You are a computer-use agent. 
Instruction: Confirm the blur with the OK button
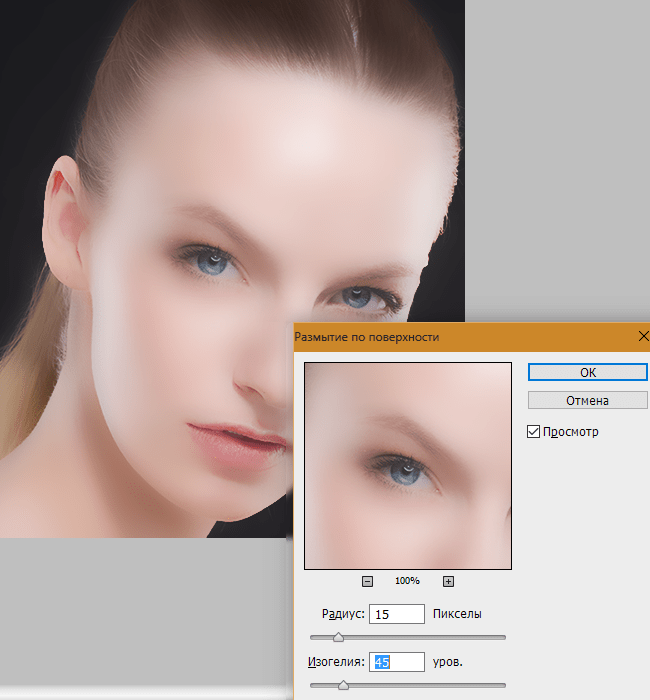pyautogui.click(x=587, y=372)
